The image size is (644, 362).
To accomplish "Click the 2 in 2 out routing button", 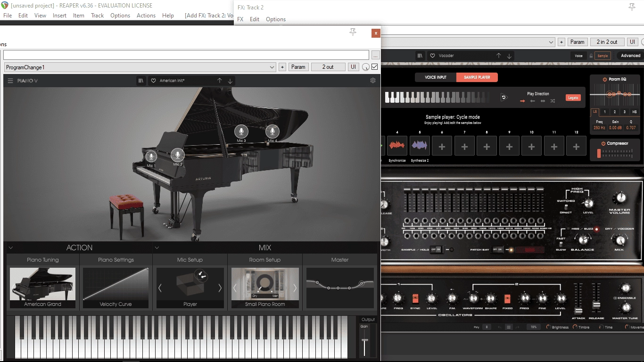I will pos(607,42).
